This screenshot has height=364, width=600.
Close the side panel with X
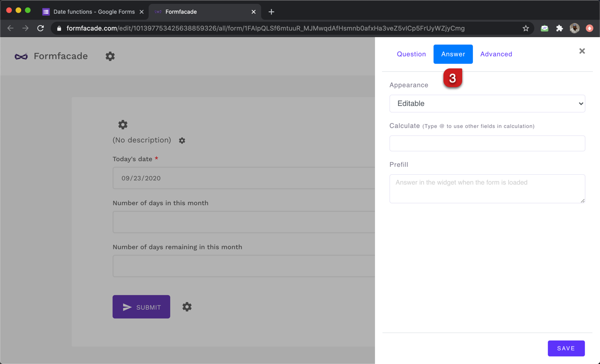point(582,51)
